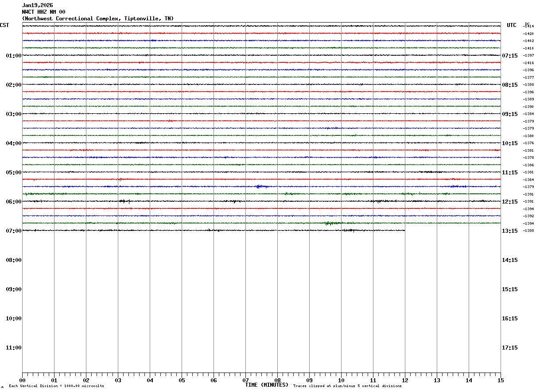Click the CST hour label '04:00'
536x392 pixels.
click(x=14, y=143)
